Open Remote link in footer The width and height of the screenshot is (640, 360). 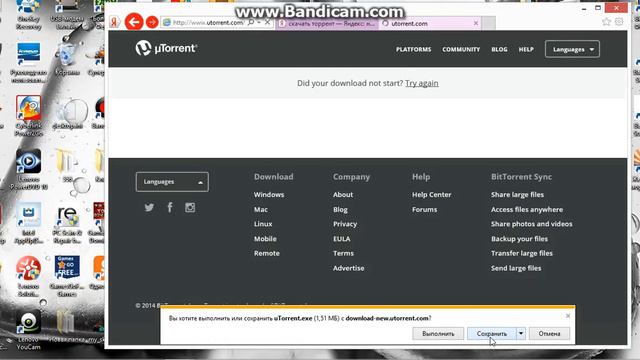coord(267,253)
